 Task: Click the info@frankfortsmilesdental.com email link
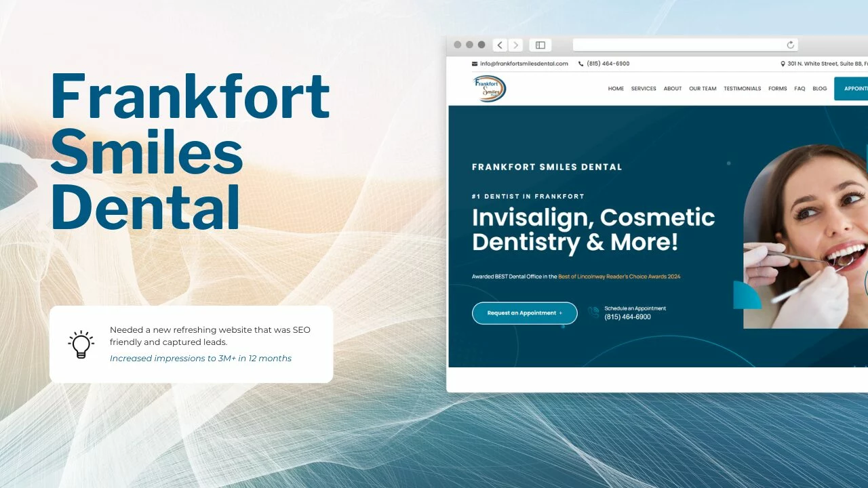(524, 64)
